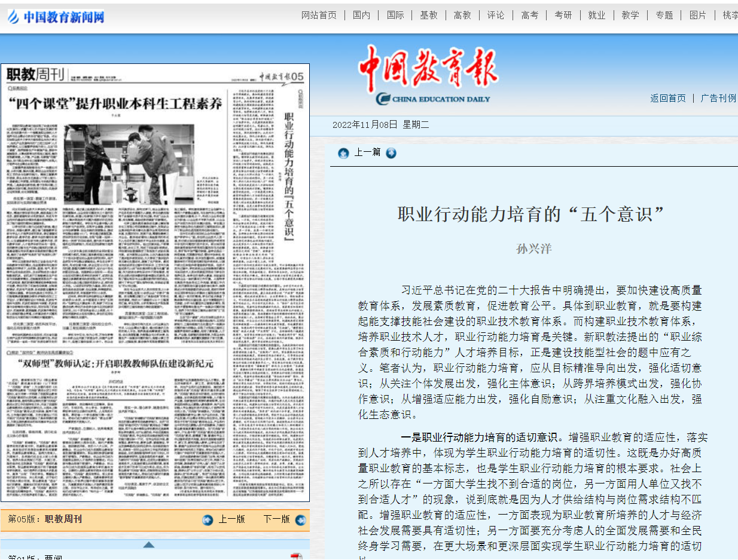Image resolution: width=738 pixels, height=560 pixels.
Task: Click the arrow icon right of 上一篇
Action: [391, 153]
